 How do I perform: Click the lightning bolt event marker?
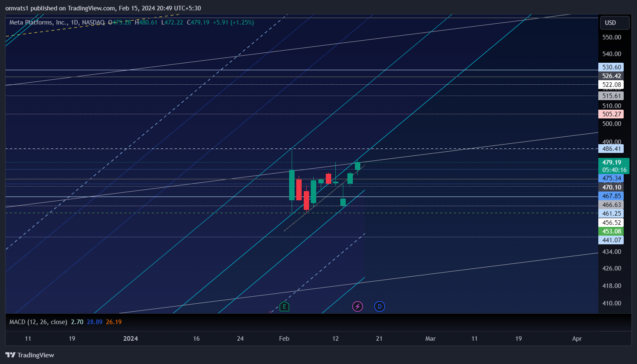coord(357,307)
